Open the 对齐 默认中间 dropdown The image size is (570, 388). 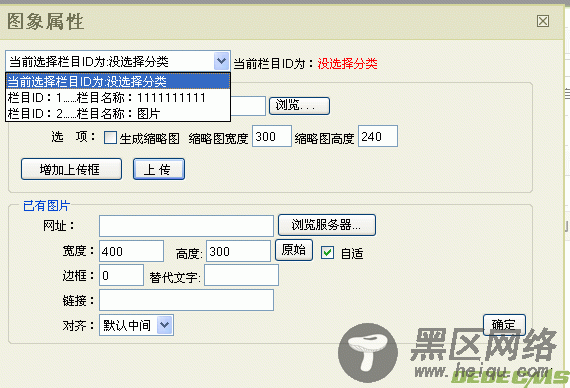coord(136,325)
